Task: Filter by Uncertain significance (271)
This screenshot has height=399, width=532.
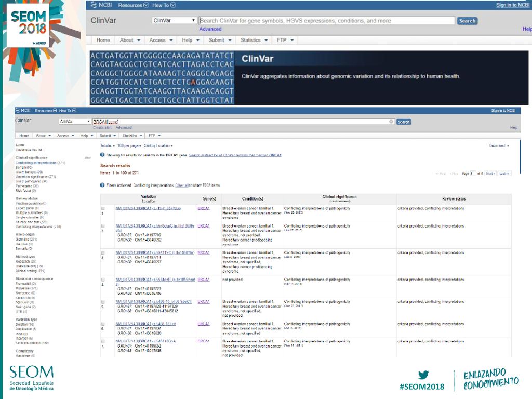Action: [x=36, y=177]
